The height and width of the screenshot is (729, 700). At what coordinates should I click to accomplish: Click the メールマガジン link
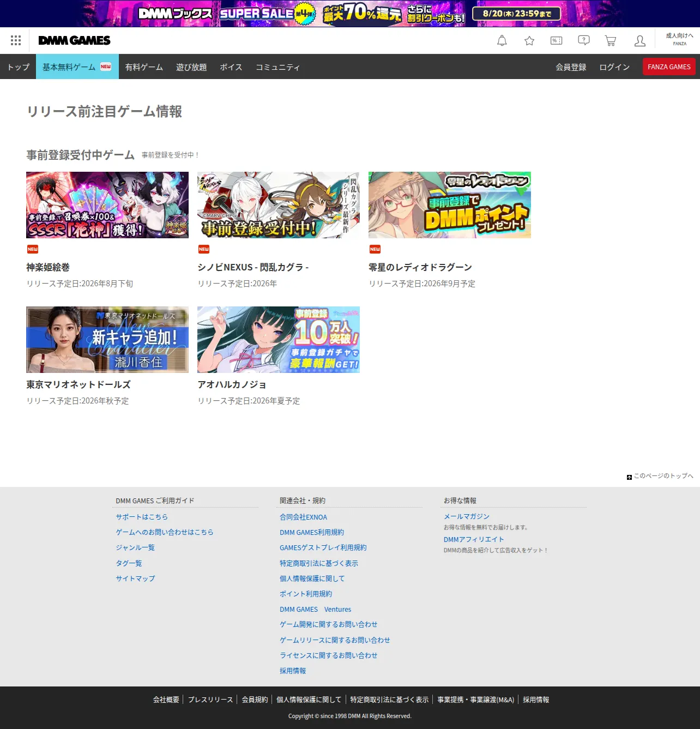click(x=467, y=516)
